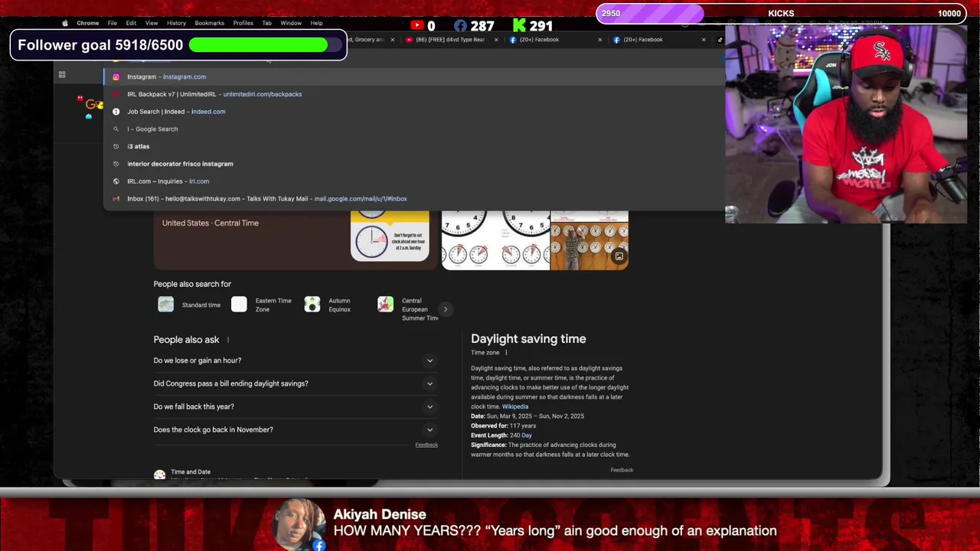
Task: Open the IRL.com Inquiries suggestion
Action: click(413, 181)
